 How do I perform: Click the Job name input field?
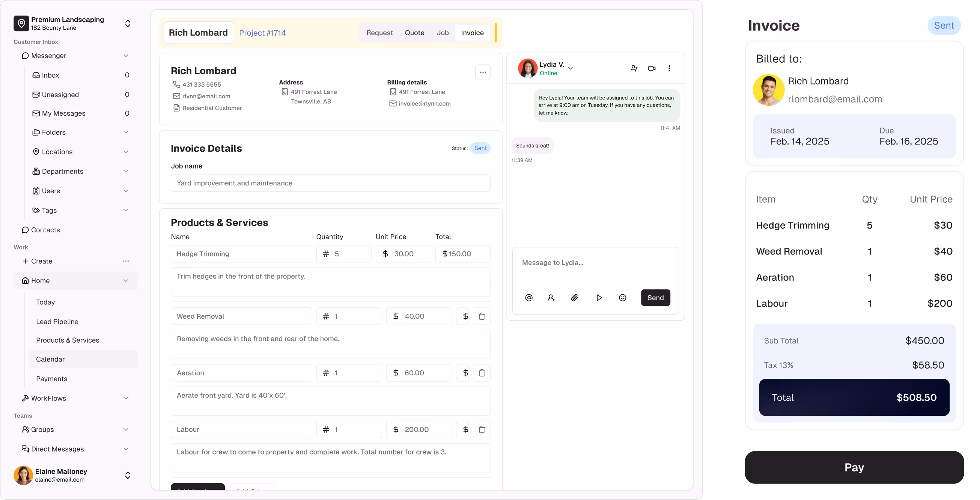click(330, 183)
